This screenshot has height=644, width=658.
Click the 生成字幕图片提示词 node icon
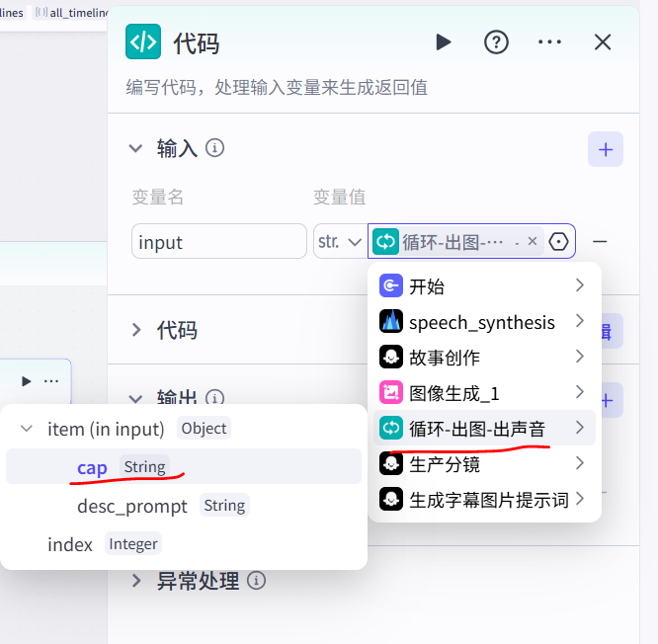point(391,499)
